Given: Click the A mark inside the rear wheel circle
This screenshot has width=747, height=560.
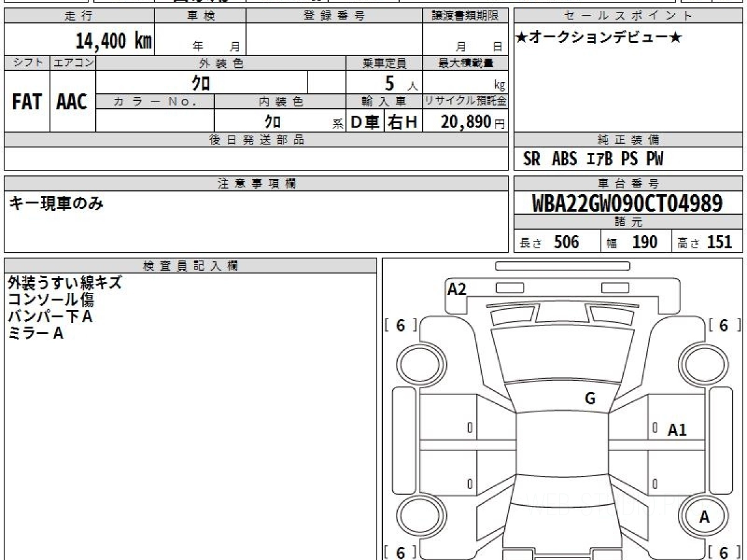Looking at the screenshot, I should pos(705,516).
